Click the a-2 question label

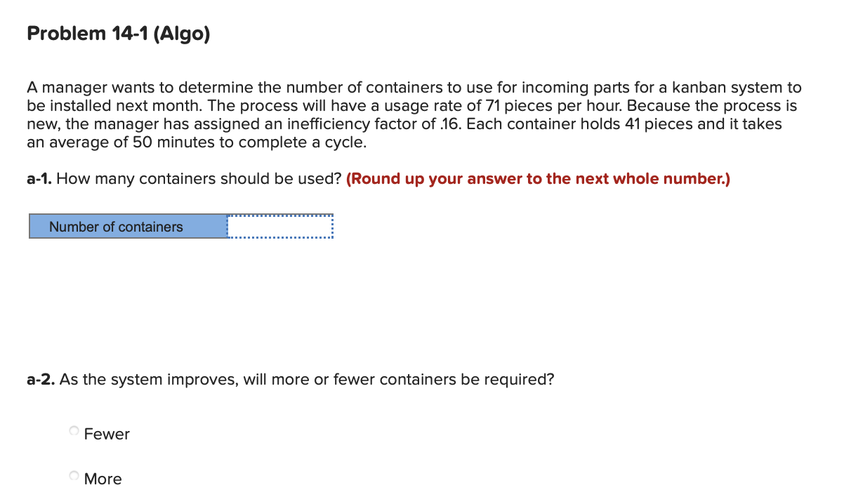[41, 379]
